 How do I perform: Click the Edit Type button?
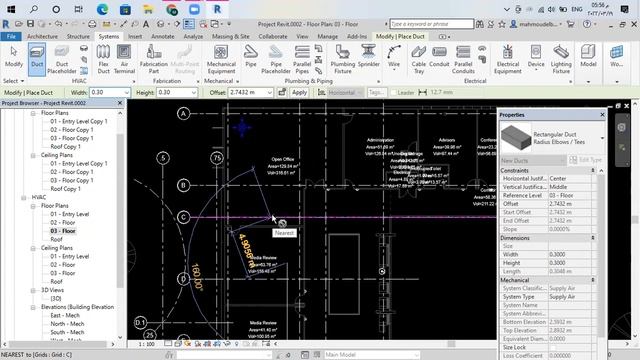tap(585, 160)
